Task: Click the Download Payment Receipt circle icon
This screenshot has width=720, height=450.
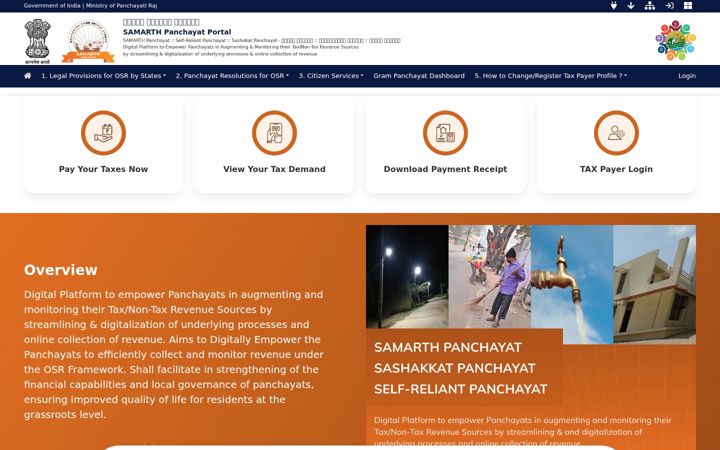Action: point(445,133)
